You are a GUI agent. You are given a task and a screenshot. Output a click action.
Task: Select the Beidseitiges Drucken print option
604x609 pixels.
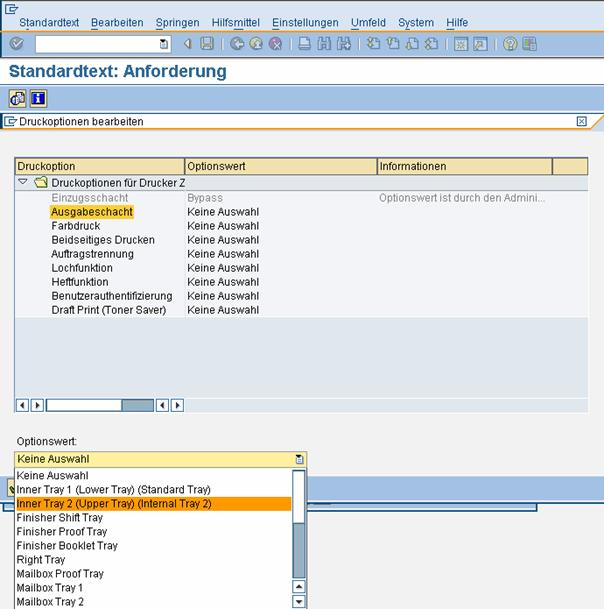tap(103, 240)
